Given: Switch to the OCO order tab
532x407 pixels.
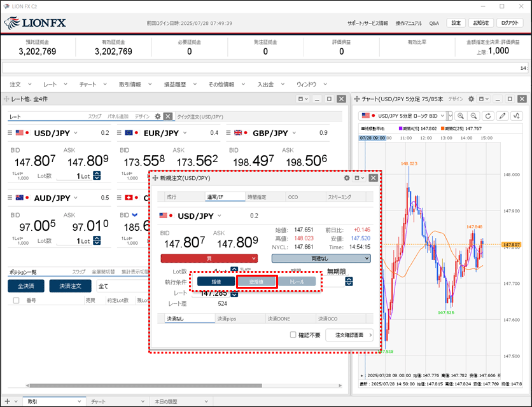Looking at the screenshot, I should coord(293,197).
